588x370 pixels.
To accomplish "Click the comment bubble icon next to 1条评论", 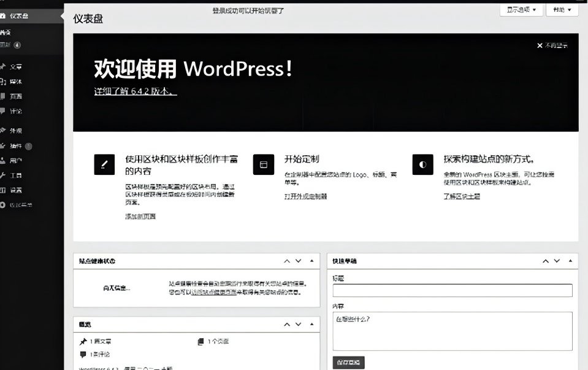I will [x=83, y=354].
